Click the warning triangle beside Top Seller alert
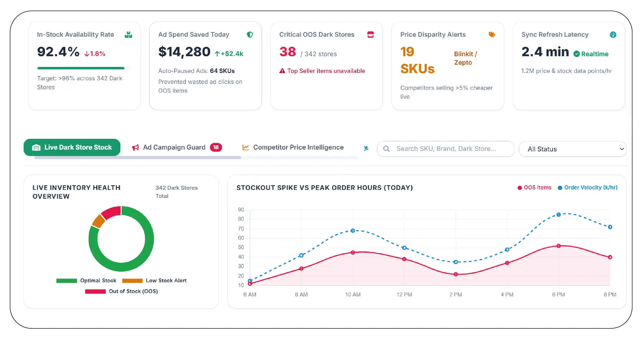The image size is (644, 339). pos(282,71)
